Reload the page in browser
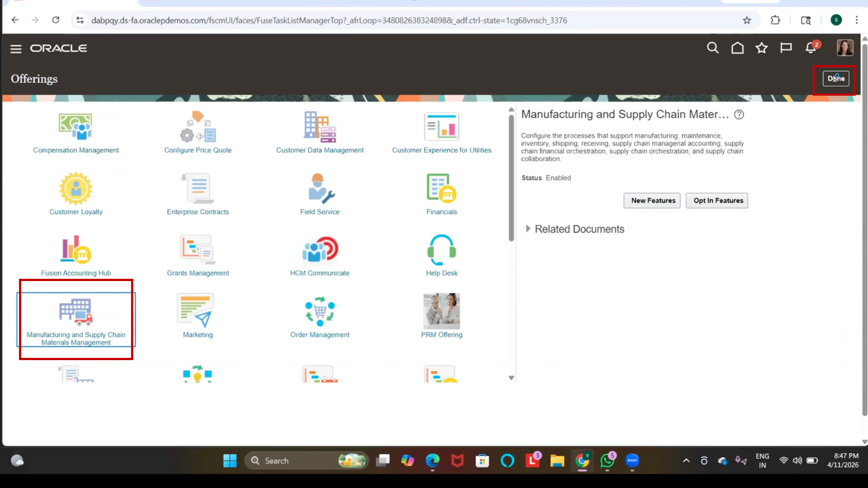 click(56, 20)
